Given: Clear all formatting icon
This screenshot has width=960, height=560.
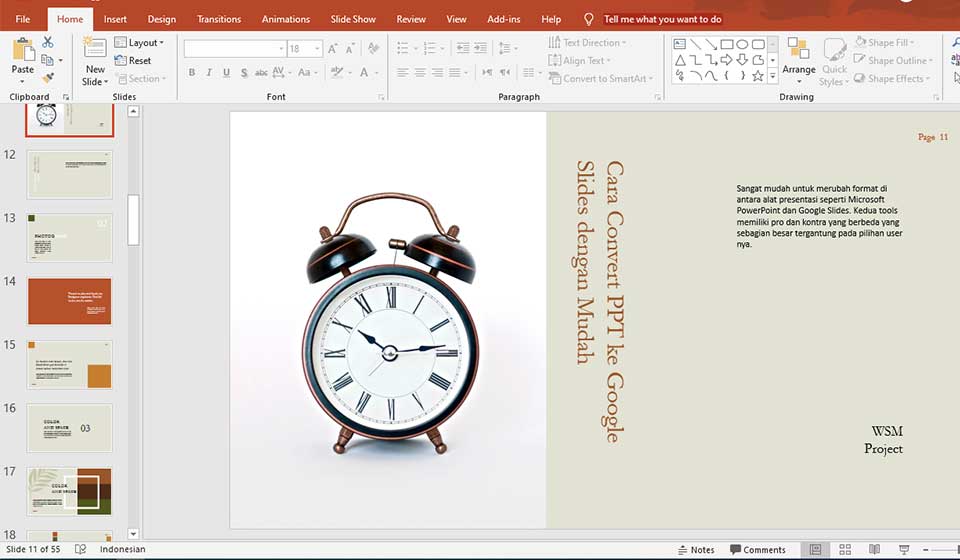Looking at the screenshot, I should point(373,48).
